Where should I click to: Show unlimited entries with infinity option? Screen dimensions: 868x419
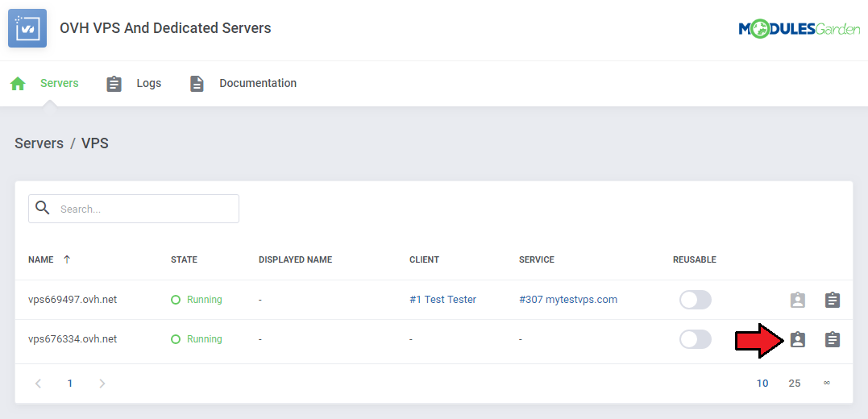pyautogui.click(x=826, y=383)
